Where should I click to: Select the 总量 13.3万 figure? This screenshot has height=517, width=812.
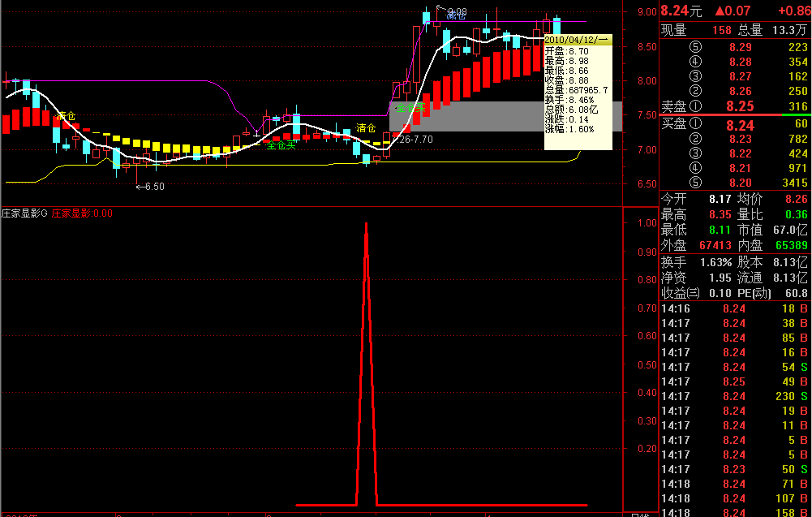[789, 30]
